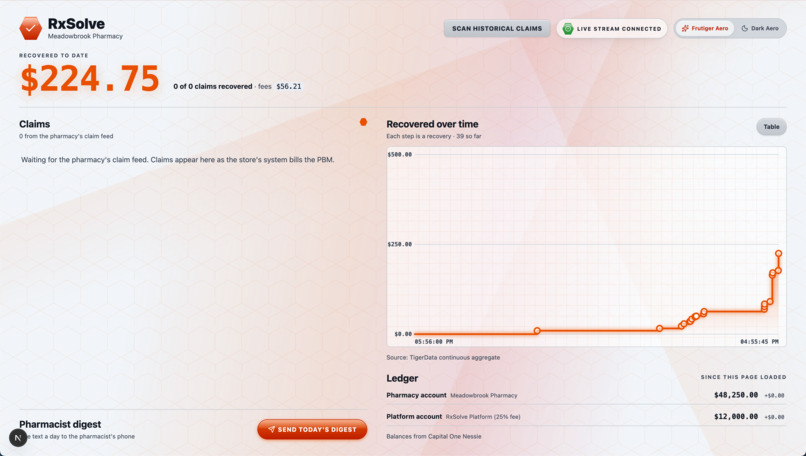
Task: Click the 'Waiting for the pharmacy's claim feed' message
Action: pos(177,160)
